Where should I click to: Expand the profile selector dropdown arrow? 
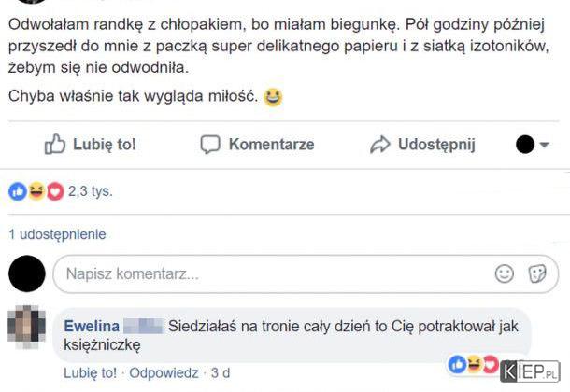coord(545,145)
